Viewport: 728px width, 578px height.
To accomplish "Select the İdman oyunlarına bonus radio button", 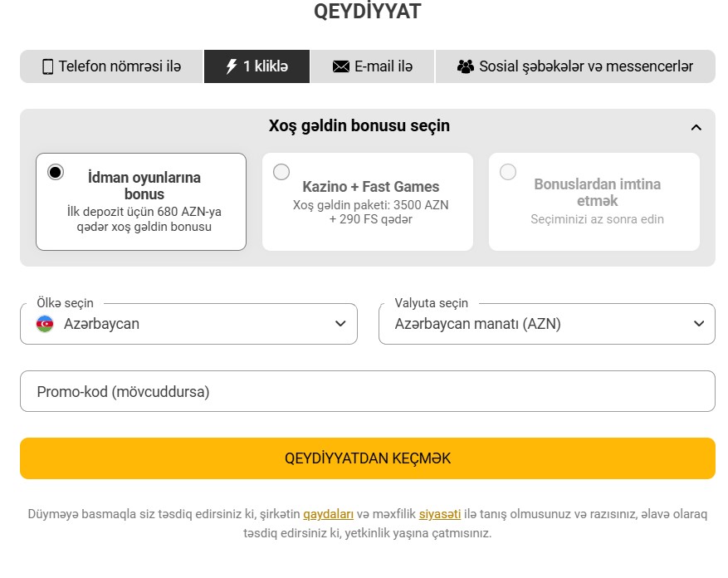I will click(56, 171).
